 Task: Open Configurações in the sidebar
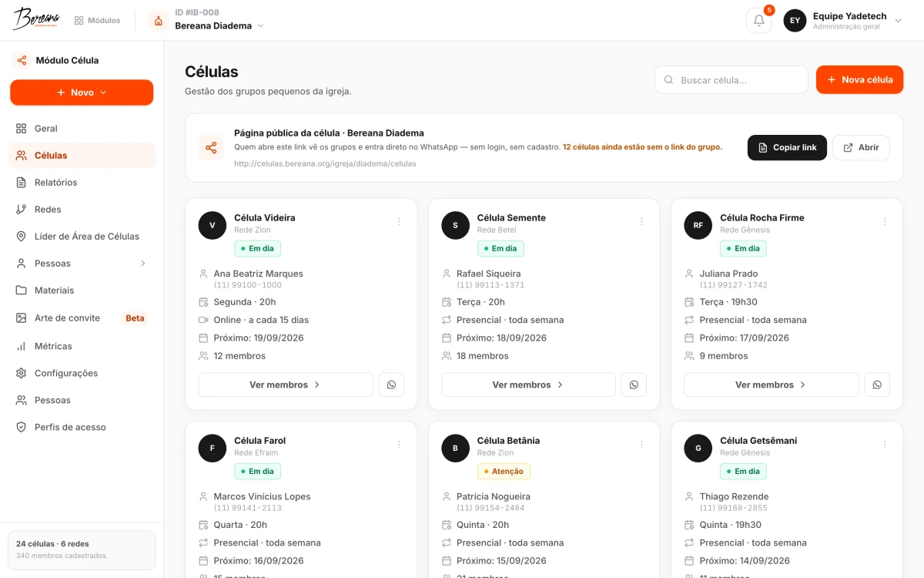[x=82, y=373]
